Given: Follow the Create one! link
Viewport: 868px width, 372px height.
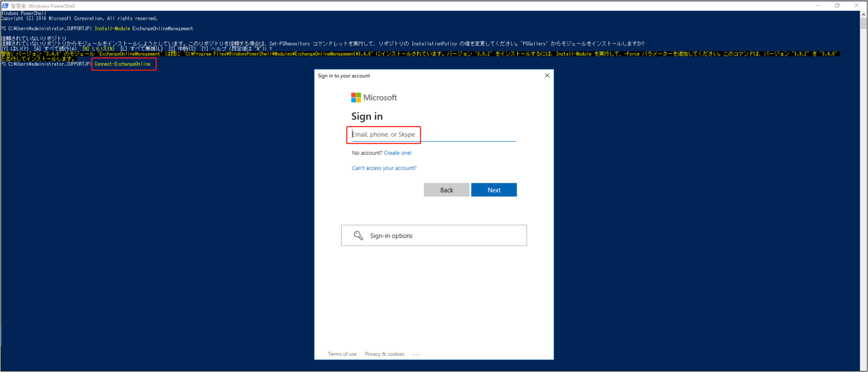Looking at the screenshot, I should (398, 153).
